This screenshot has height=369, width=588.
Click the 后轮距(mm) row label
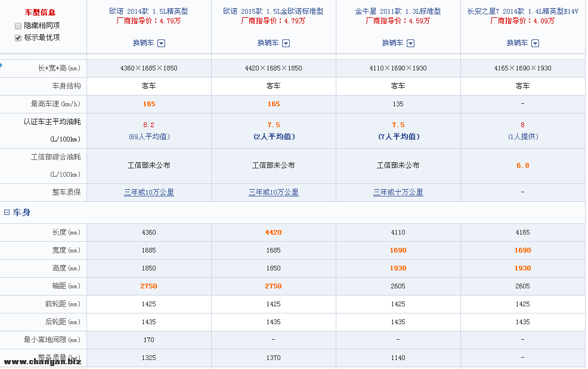click(63, 322)
